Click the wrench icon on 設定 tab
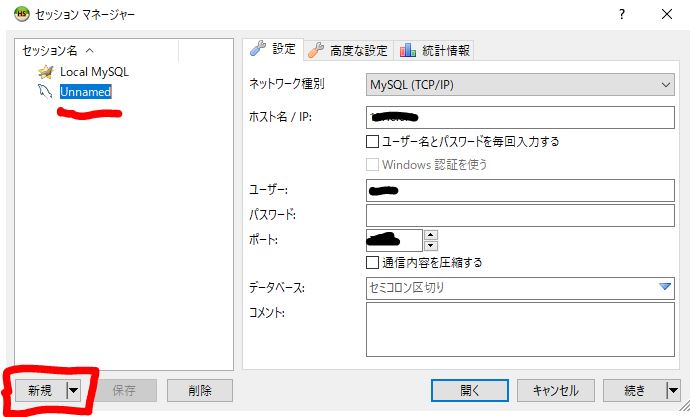The image size is (690, 417). [x=258, y=48]
